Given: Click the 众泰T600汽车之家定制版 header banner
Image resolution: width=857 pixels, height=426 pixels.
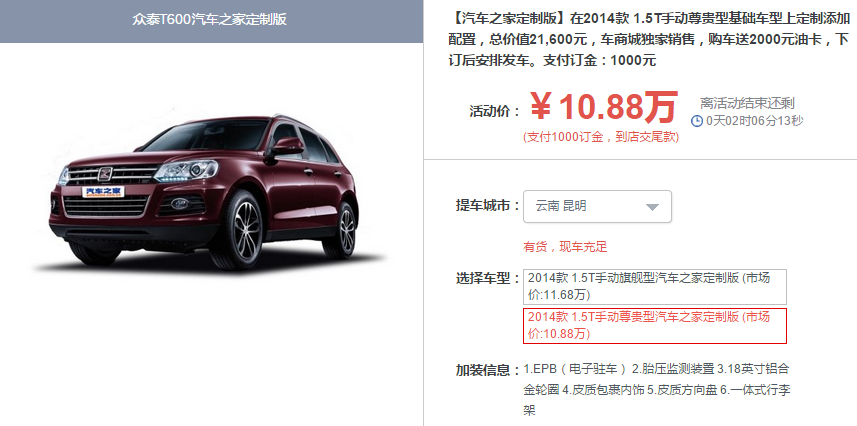Looking at the screenshot, I should 212,21.
